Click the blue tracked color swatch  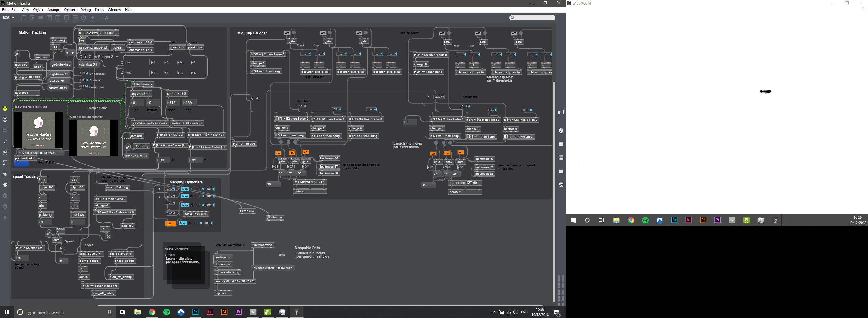pyautogui.click(x=21, y=164)
